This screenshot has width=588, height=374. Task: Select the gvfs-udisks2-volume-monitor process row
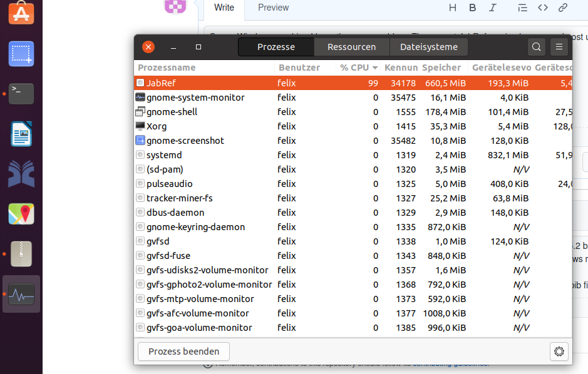pyautogui.click(x=353, y=270)
